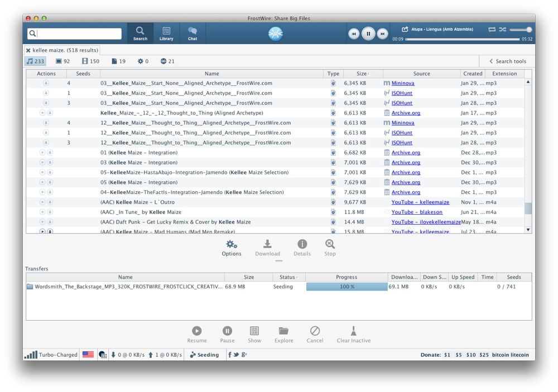This screenshot has height=392, width=558.
Task: Open Mininova link for Start_None track
Action: (403, 83)
